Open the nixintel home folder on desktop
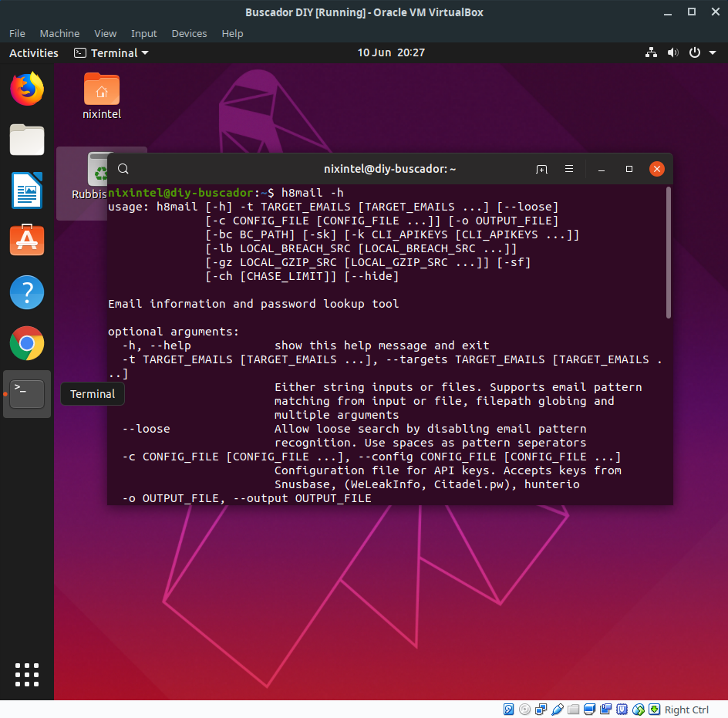The height and width of the screenshot is (718, 728). pos(102,96)
